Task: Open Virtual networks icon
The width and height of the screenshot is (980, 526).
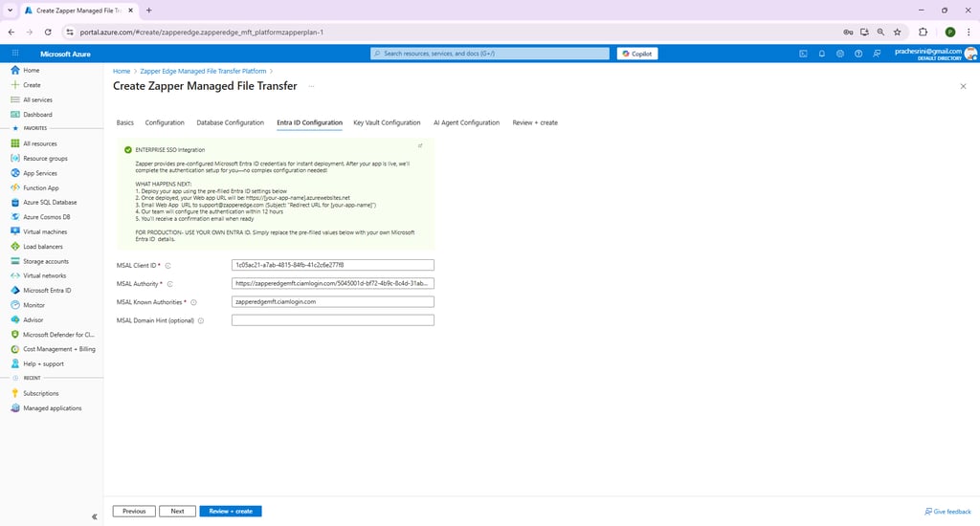Action: click(x=15, y=275)
